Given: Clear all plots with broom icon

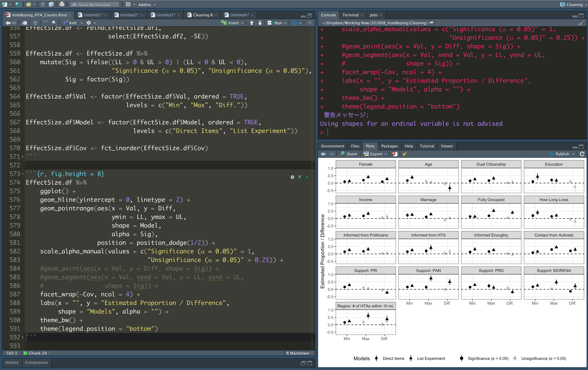Looking at the screenshot, I should click(x=405, y=154).
